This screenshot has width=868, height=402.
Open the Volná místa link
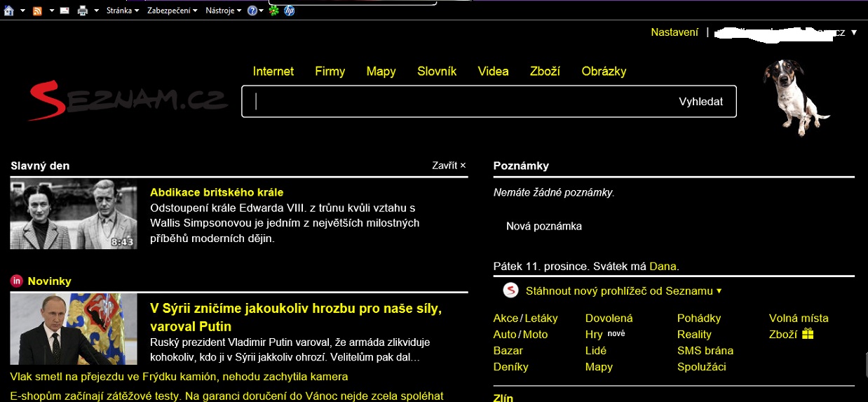(799, 319)
